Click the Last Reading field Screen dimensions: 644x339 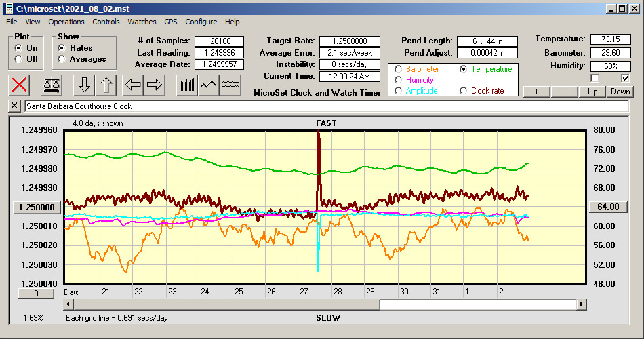coord(220,53)
